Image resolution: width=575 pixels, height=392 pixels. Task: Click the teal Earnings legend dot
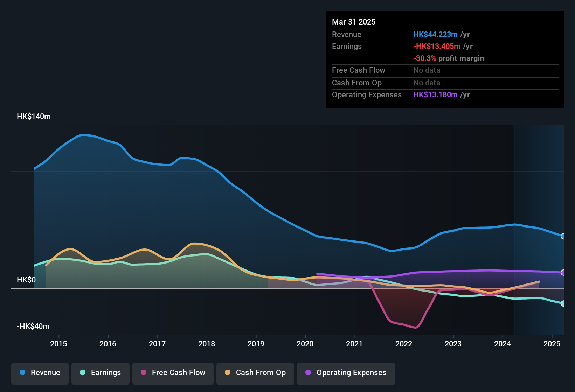click(x=83, y=372)
